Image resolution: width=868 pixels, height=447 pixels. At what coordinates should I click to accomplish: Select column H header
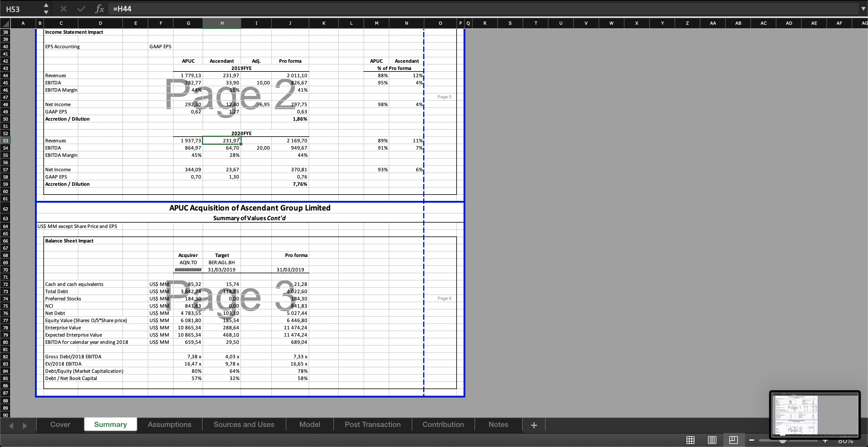pos(222,23)
